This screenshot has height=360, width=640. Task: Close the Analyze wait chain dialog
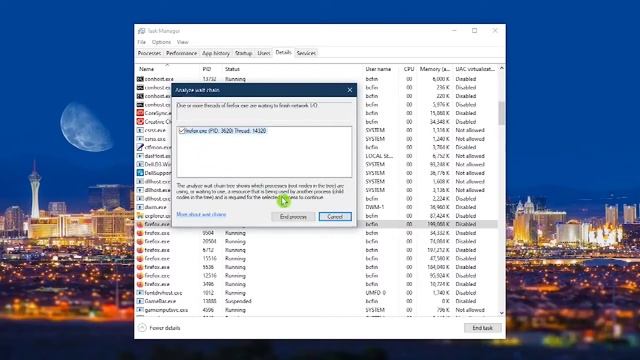[349, 90]
